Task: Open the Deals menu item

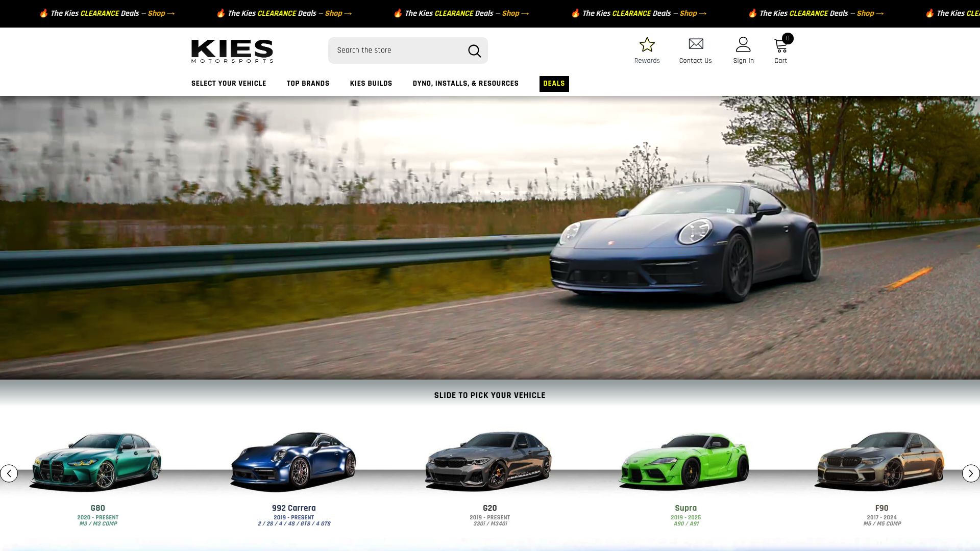Action: click(x=554, y=84)
